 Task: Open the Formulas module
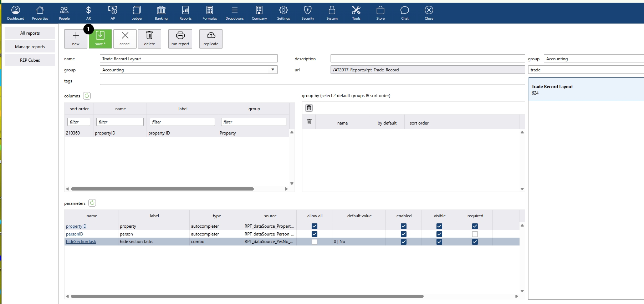(210, 13)
